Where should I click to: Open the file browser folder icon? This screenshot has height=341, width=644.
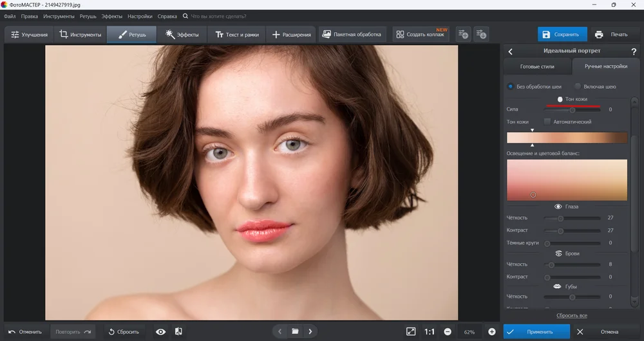pos(295,331)
